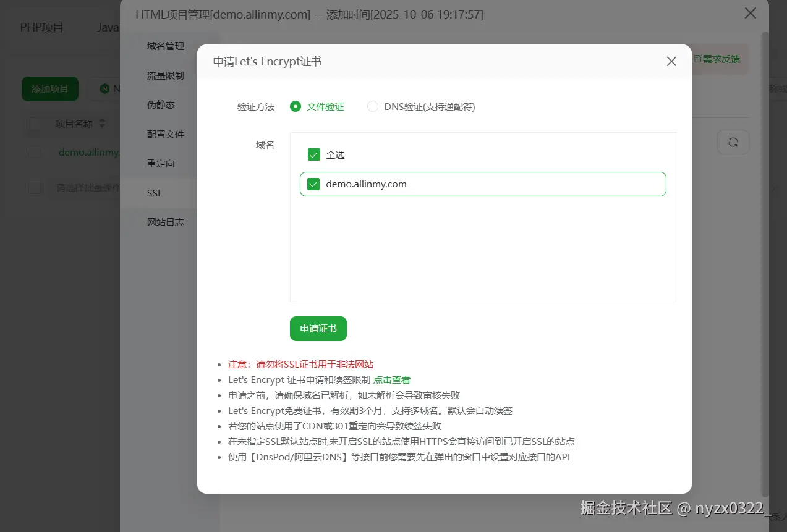Open 需求反馈 feedback panel
The width and height of the screenshot is (787, 532).
click(x=717, y=59)
